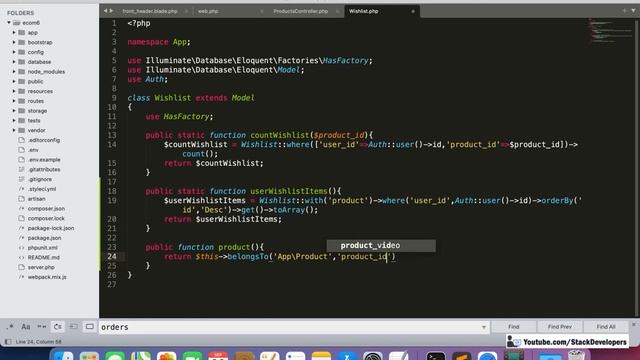The image size is (640, 360).
Task: Expand the database folder
Action: pyautogui.click(x=14, y=62)
